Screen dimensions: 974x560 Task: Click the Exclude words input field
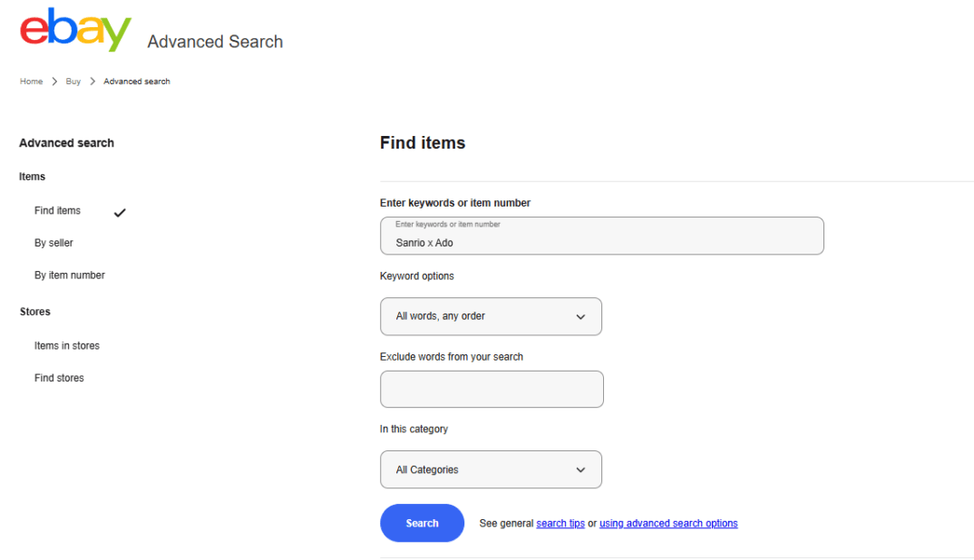click(x=492, y=390)
